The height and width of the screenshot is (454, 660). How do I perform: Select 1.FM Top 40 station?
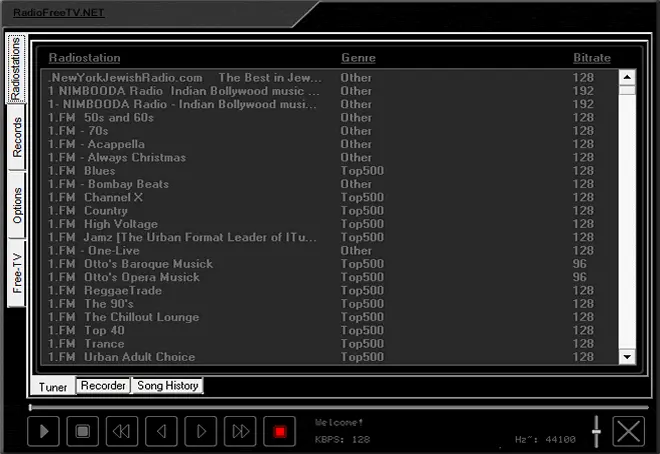click(330, 330)
